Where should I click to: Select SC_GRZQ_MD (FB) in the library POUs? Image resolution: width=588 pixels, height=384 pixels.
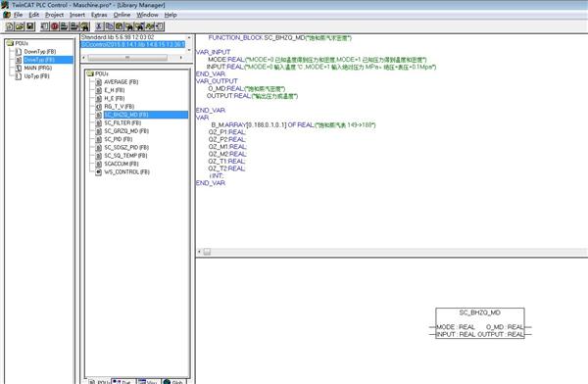click(126, 131)
